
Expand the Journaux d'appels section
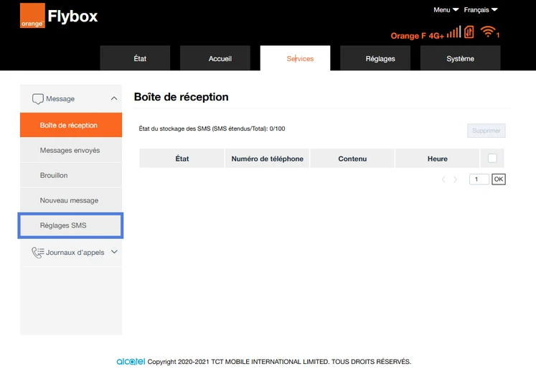tap(71, 253)
